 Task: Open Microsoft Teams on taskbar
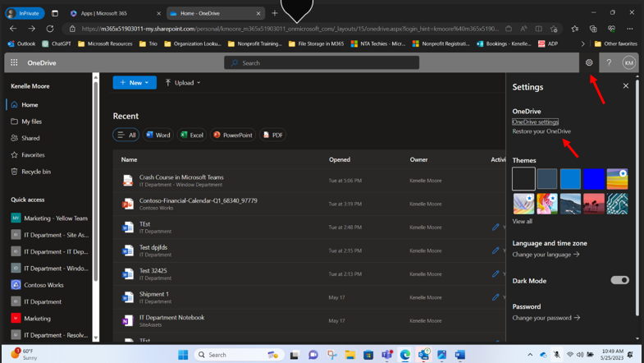click(386, 354)
